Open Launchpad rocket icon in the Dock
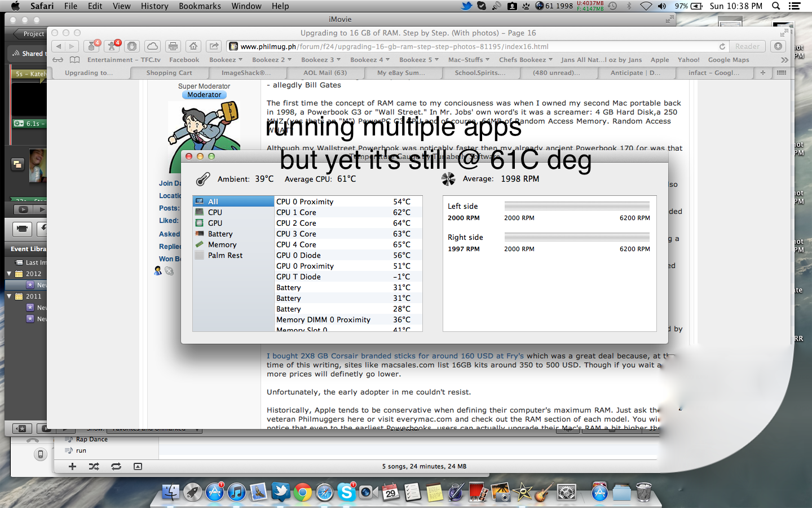812x508 pixels. pyautogui.click(x=192, y=492)
